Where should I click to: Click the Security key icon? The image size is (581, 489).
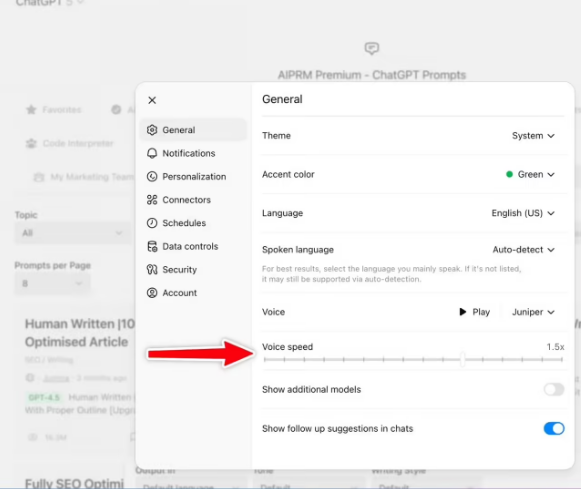pyautogui.click(x=152, y=270)
